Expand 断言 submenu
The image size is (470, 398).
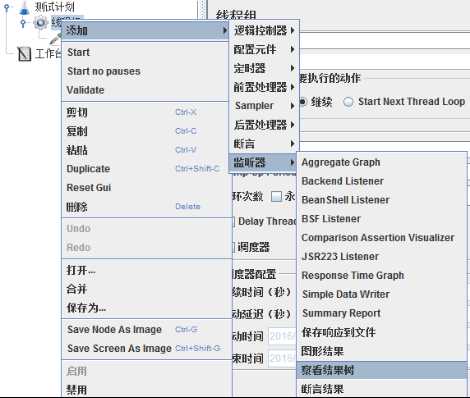coord(264,144)
